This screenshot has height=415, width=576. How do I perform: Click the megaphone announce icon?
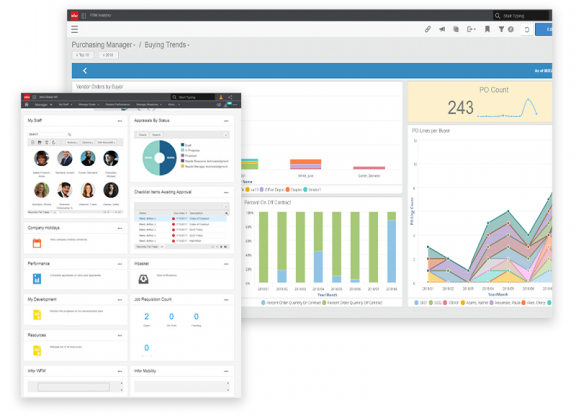tap(442, 29)
